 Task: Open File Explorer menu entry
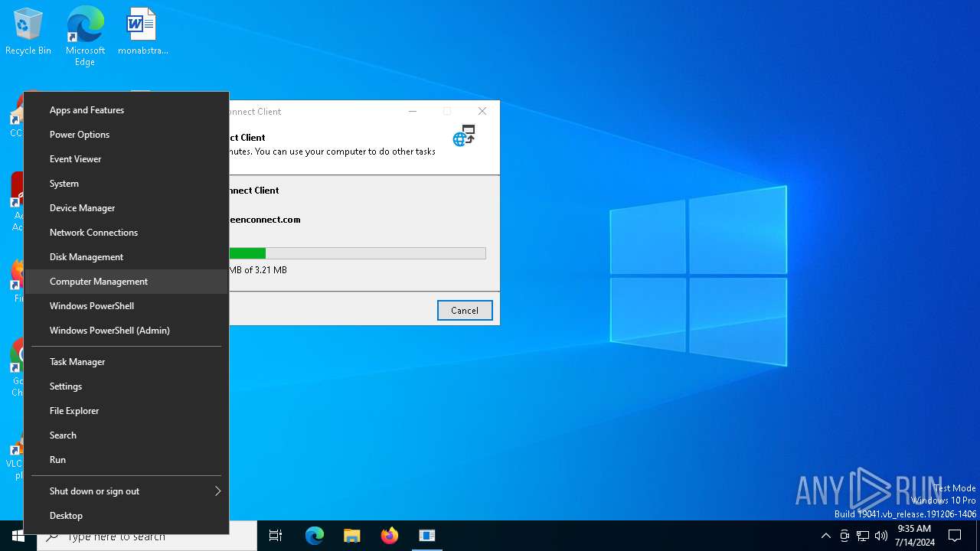[x=126, y=411]
